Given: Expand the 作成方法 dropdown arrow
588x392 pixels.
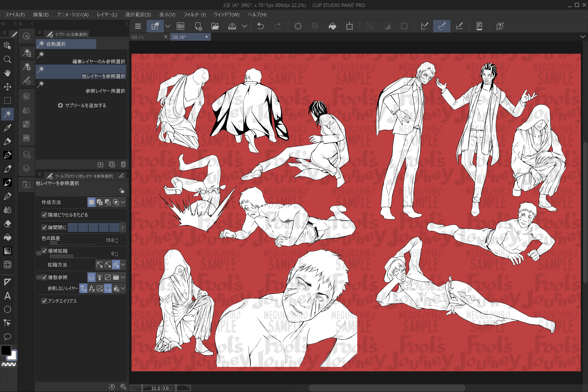Looking at the screenshot, I should (123, 202).
